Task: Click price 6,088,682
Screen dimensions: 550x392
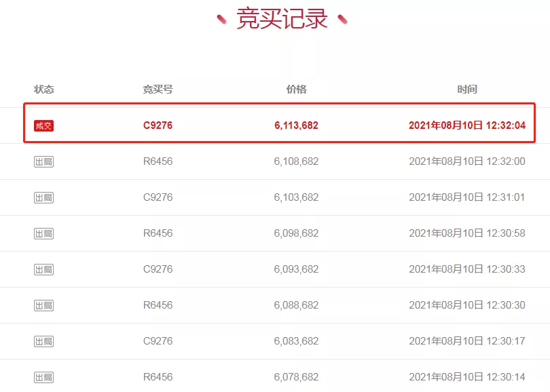Action: point(297,305)
